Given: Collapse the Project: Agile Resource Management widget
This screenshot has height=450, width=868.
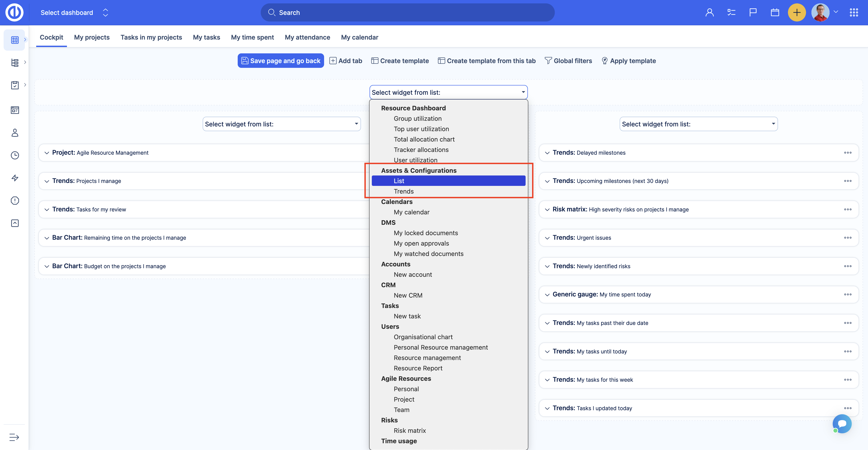Looking at the screenshot, I should tap(47, 153).
